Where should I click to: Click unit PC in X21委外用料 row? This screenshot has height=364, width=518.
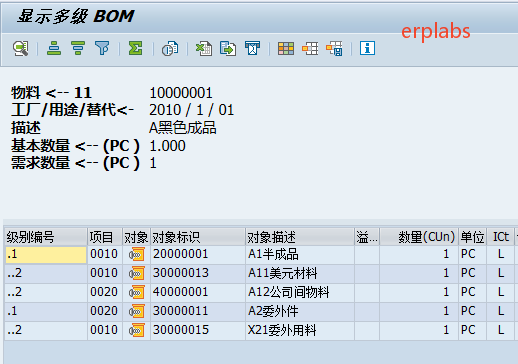468,330
